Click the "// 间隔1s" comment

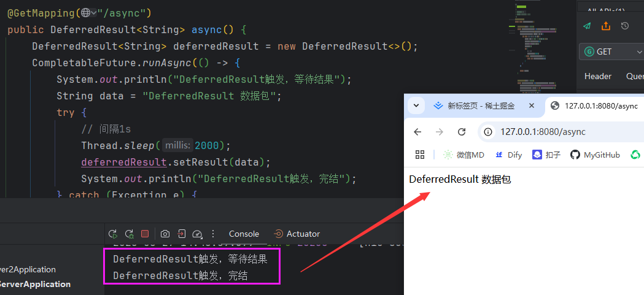click(106, 129)
